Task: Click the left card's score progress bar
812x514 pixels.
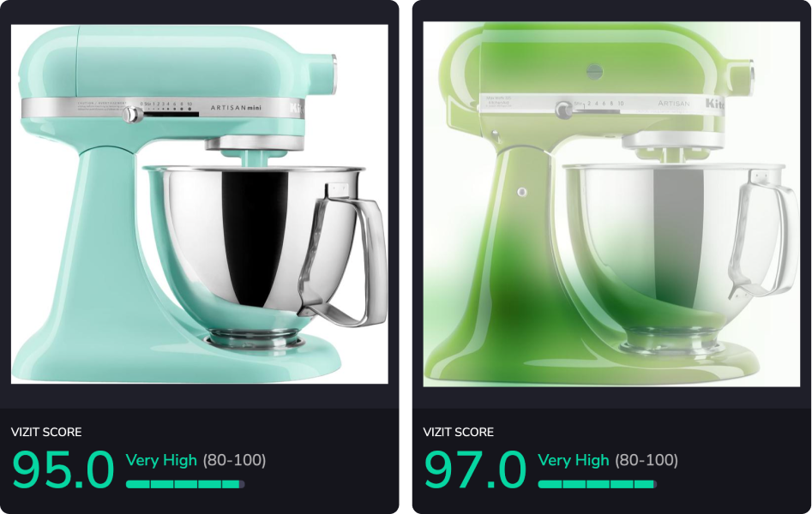Action: [185, 485]
